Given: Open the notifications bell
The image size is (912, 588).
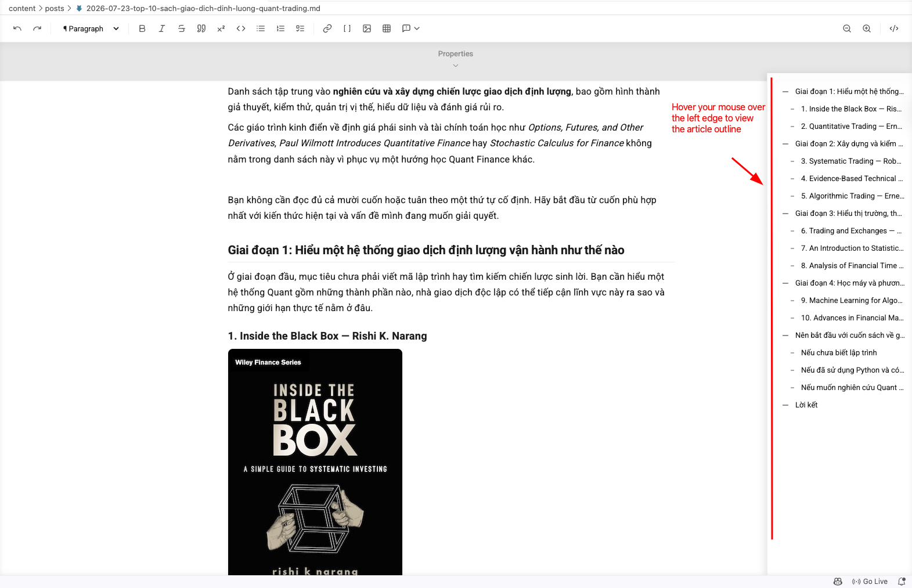Looking at the screenshot, I should pos(902,582).
